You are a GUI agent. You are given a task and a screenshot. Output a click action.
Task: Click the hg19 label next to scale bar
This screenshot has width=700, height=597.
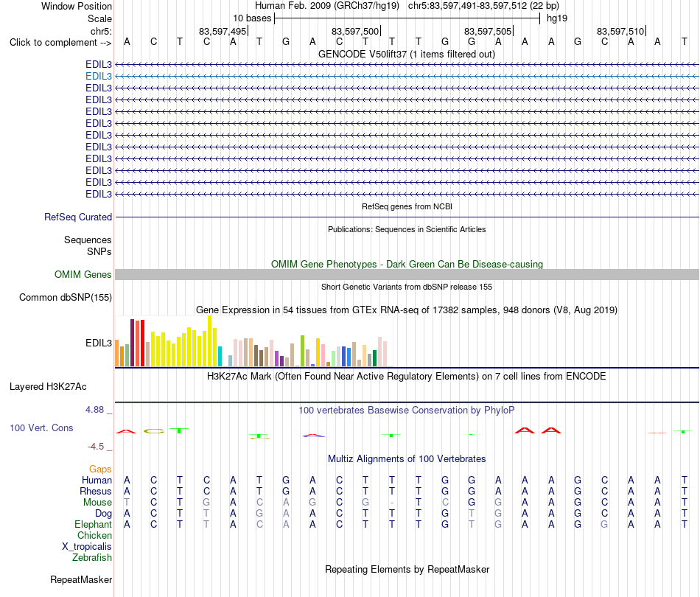point(557,18)
